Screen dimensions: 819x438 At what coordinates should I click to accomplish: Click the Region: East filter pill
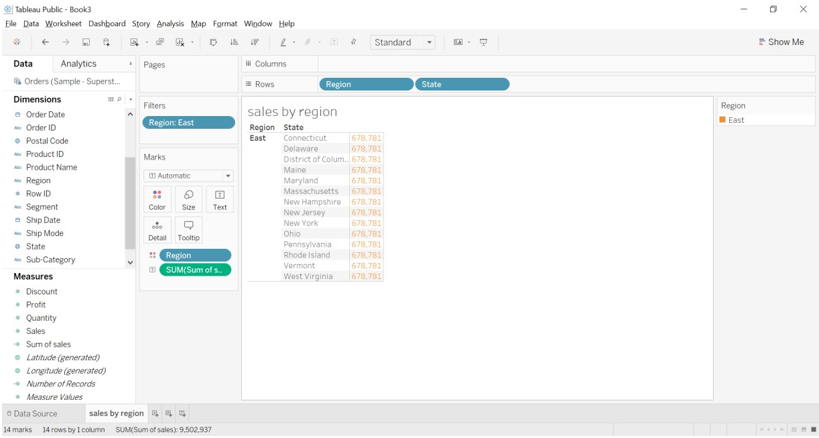click(189, 123)
